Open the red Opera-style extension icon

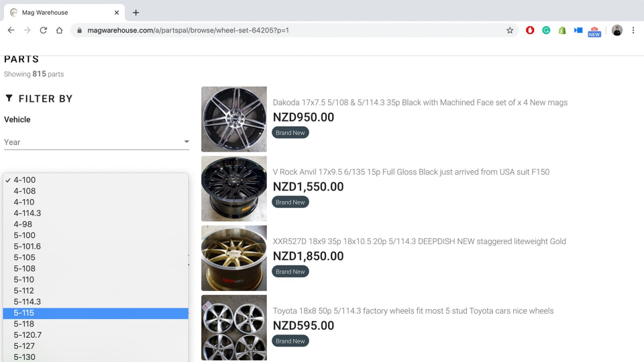point(530,30)
